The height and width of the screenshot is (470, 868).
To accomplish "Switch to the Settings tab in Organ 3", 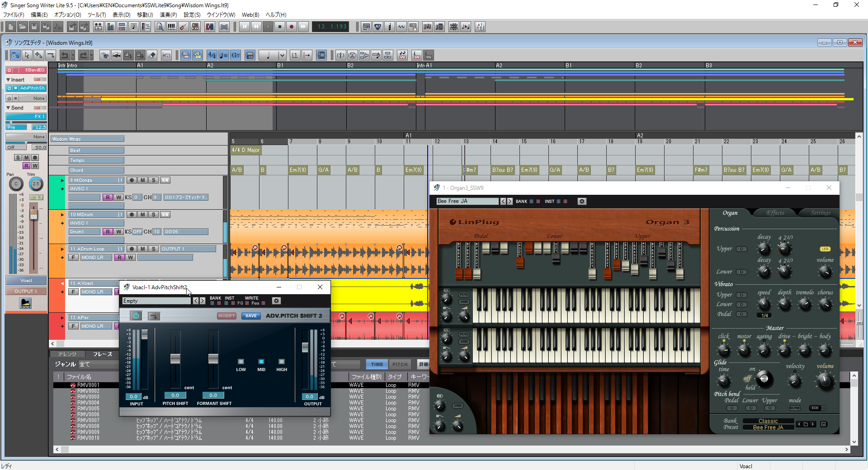I will (x=821, y=213).
